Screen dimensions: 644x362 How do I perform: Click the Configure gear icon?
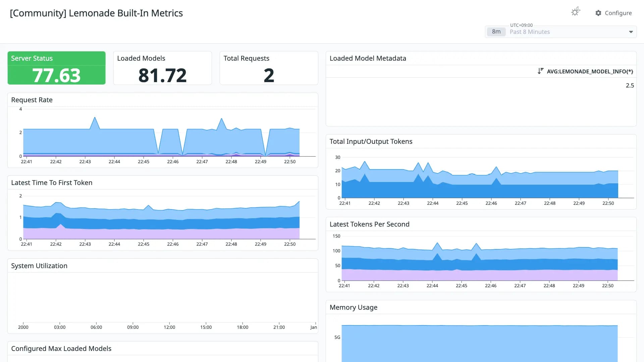(598, 13)
